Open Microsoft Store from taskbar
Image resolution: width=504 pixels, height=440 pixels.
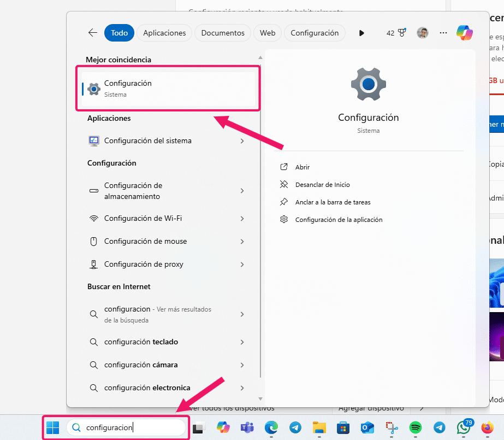point(343,427)
